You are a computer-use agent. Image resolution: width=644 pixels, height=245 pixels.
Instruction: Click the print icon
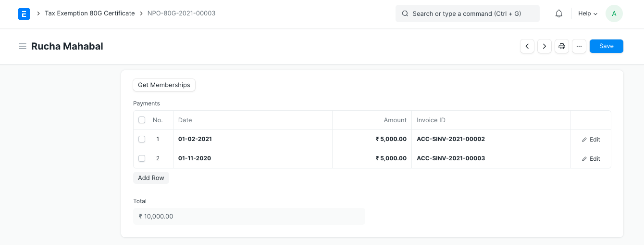point(561,46)
